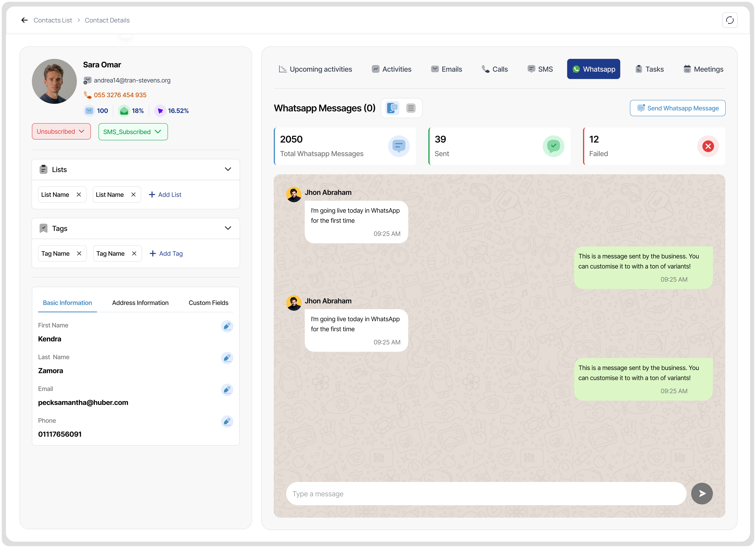The width and height of the screenshot is (756, 548).
Task: Collapse the Lists section chevron
Action: tap(228, 169)
